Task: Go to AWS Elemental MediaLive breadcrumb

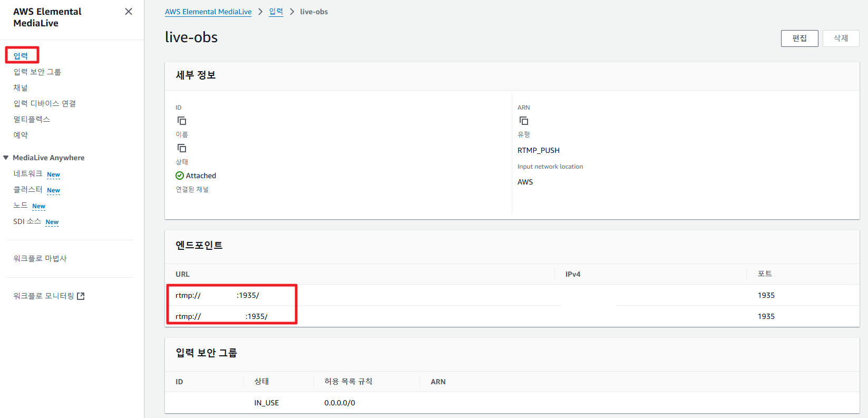Action: tap(208, 12)
